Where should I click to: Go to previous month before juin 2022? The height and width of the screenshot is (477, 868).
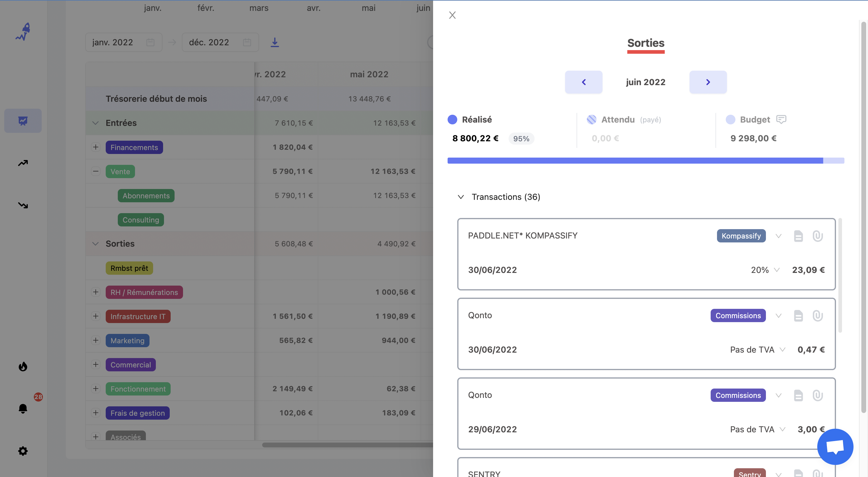[x=583, y=82]
